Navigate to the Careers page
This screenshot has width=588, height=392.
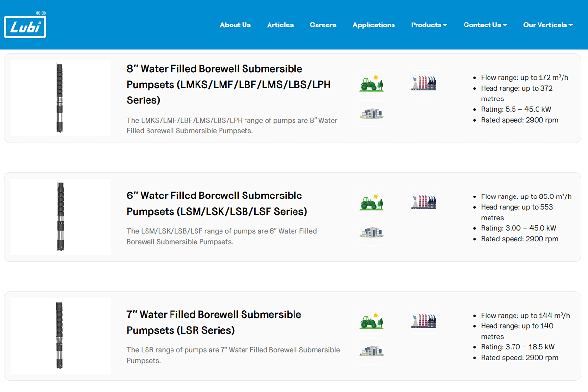coord(323,25)
